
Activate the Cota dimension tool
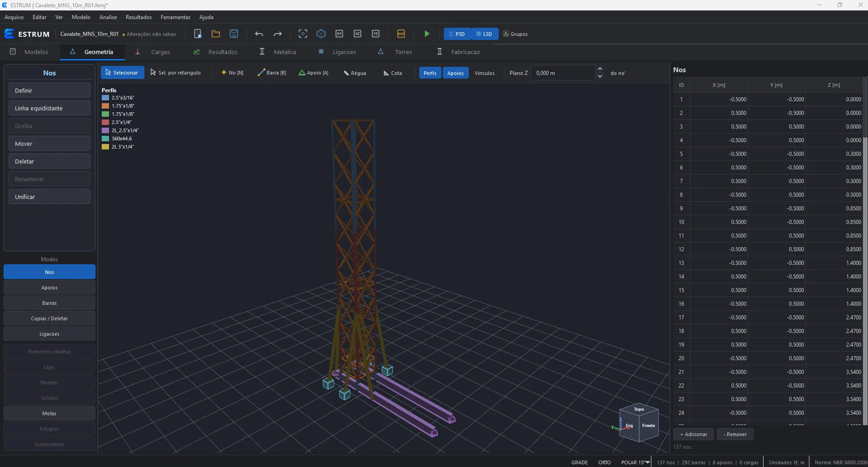[393, 73]
